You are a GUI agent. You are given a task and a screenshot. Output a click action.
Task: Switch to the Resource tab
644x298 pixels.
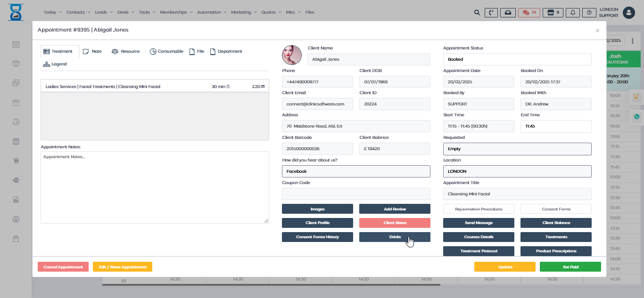tap(126, 51)
